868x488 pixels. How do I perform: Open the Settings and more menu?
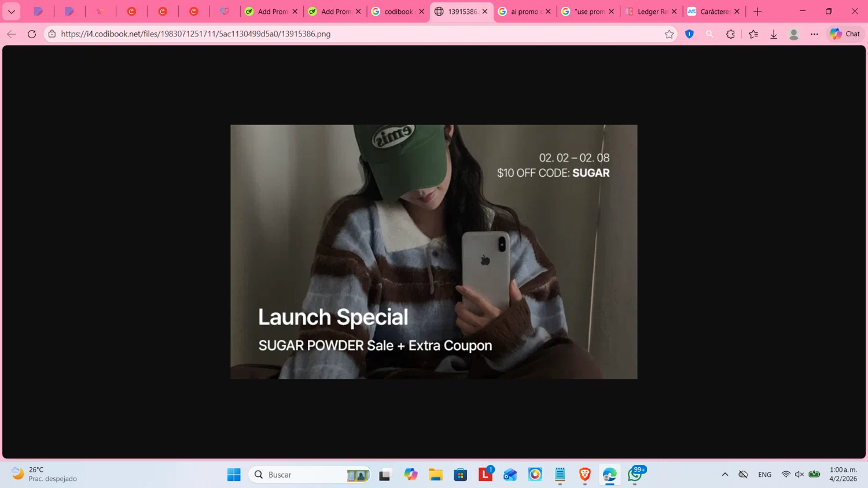pyautogui.click(x=814, y=34)
